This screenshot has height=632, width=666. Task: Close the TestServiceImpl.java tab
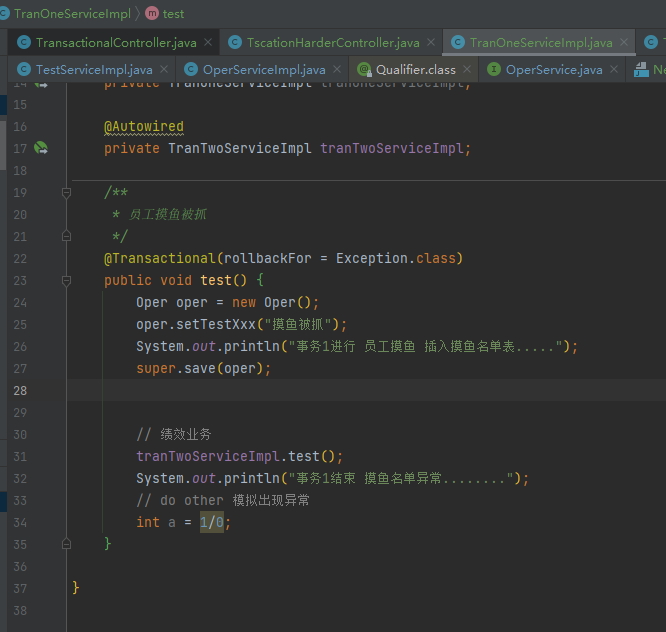(164, 69)
